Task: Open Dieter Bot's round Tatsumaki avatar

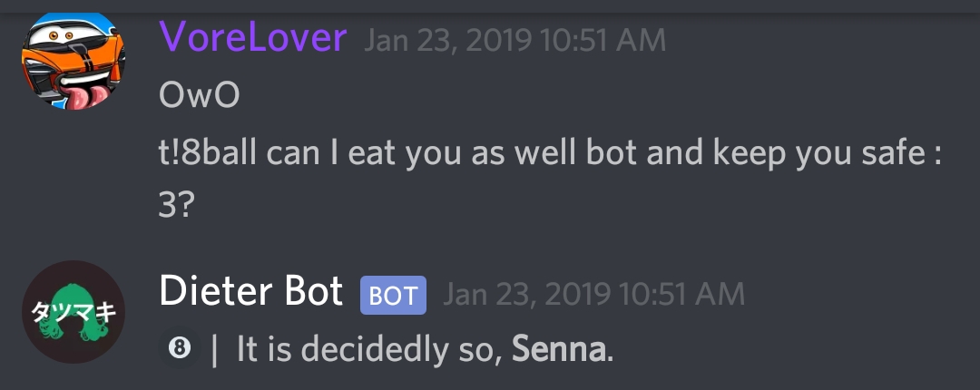Action: 73,312
